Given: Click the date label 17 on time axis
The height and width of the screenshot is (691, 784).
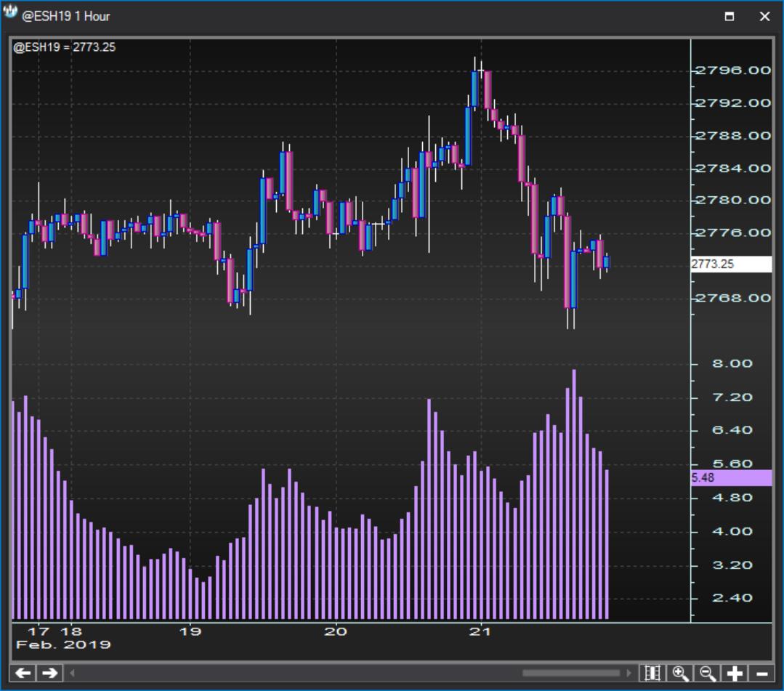Looking at the screenshot, I should (39, 632).
